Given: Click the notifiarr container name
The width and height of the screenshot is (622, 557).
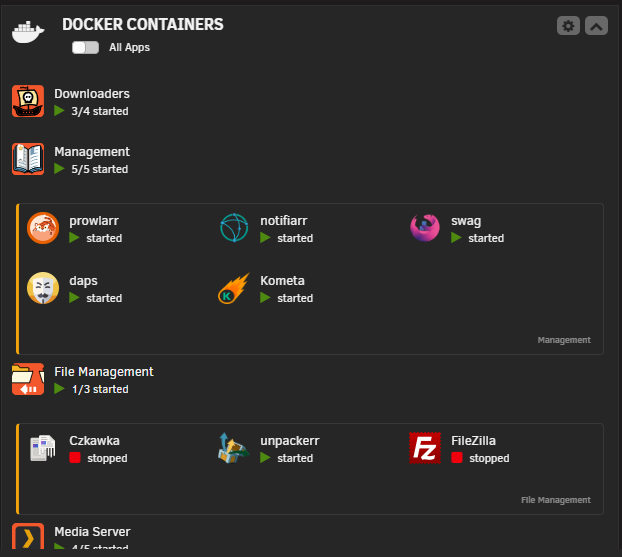Looking at the screenshot, I should pyautogui.click(x=284, y=221).
